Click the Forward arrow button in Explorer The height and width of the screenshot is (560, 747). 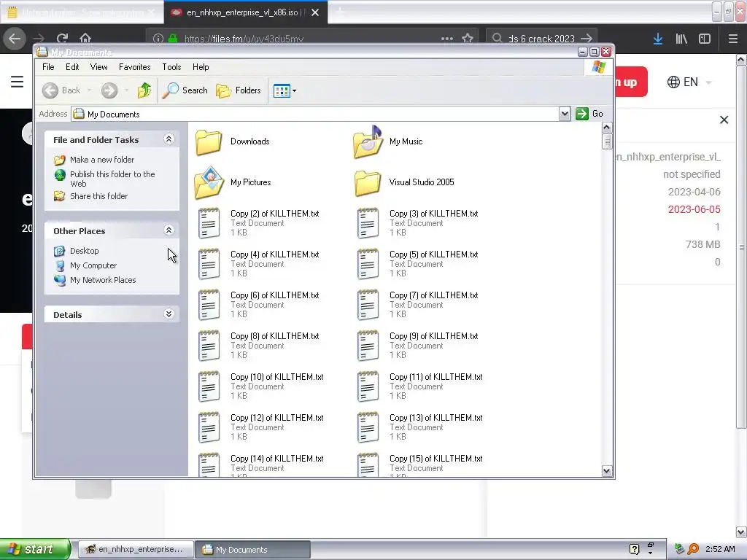click(109, 90)
